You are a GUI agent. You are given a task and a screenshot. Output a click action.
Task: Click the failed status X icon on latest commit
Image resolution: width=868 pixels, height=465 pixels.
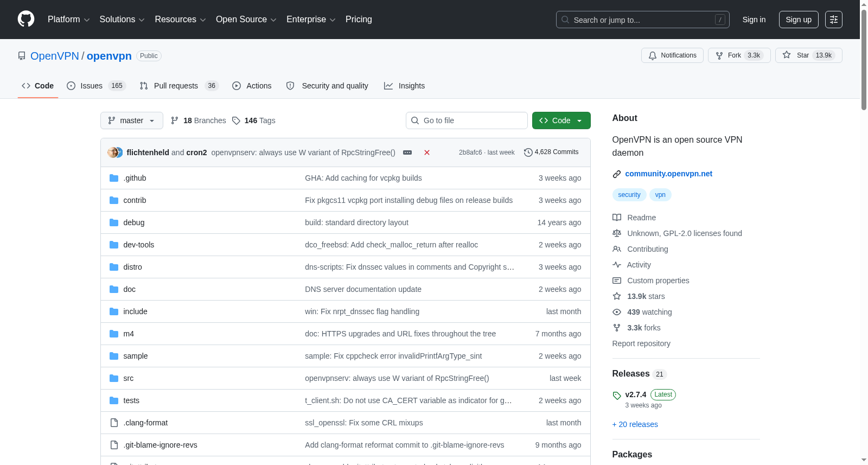click(427, 152)
